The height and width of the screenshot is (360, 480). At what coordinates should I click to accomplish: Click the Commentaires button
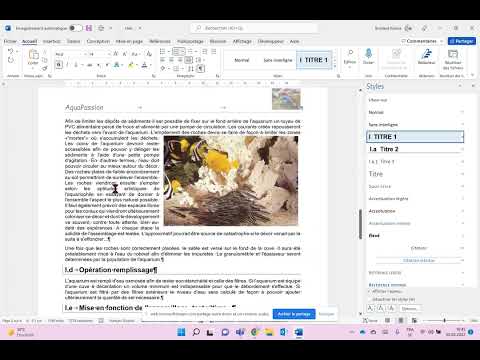pos(422,41)
